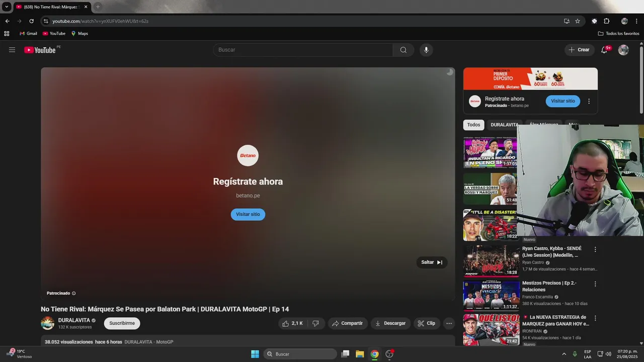This screenshot has height=362, width=644.
Task: Dislike the video with thumbs down
Action: point(315,323)
